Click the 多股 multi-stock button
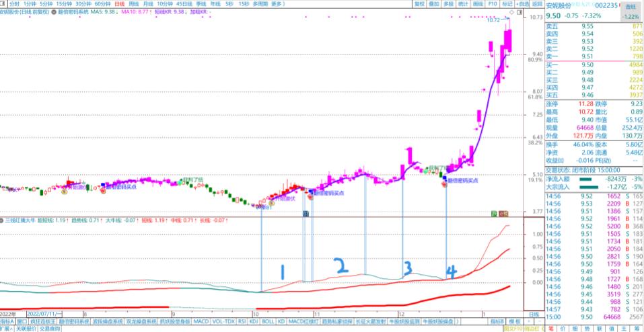 (448, 3)
